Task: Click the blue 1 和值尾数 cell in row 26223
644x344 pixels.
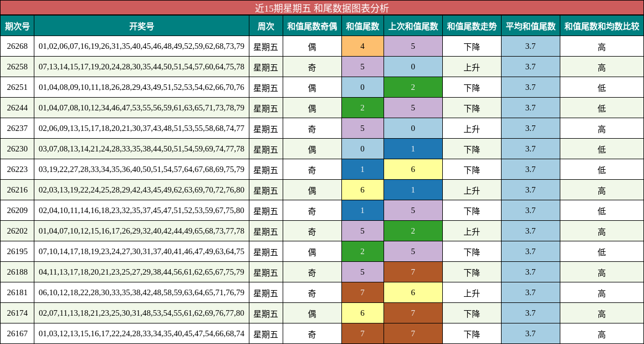Action: pos(362,170)
